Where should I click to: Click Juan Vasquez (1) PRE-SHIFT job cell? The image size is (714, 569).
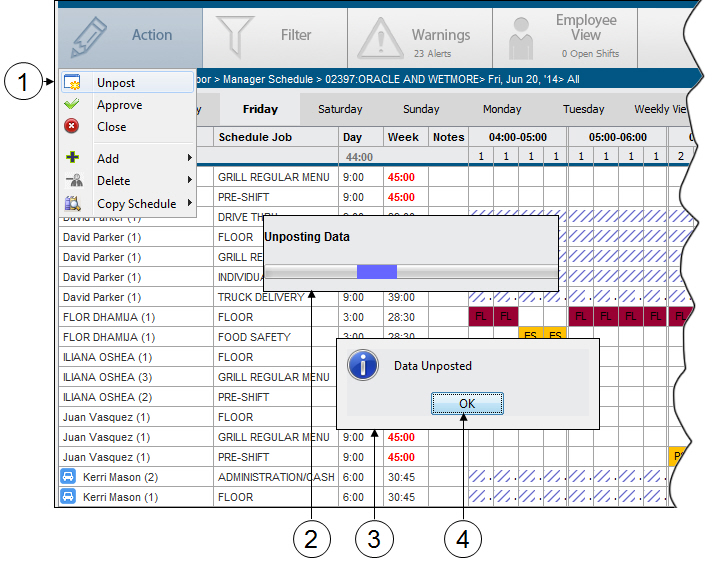coord(275,457)
